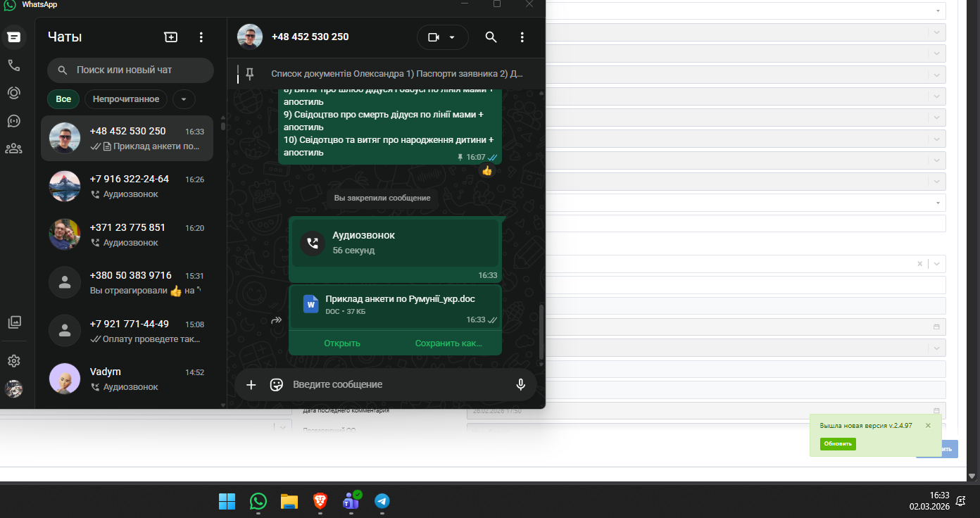The width and height of the screenshot is (980, 518).
Task: Open calendar icon in Дата последнего комментария row
Action: point(936,410)
